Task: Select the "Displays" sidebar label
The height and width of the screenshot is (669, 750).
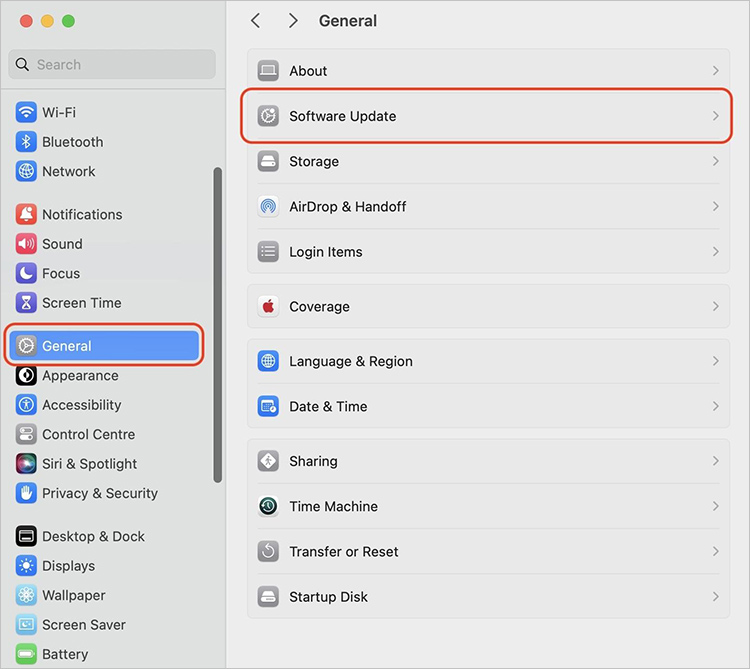Action: (68, 566)
